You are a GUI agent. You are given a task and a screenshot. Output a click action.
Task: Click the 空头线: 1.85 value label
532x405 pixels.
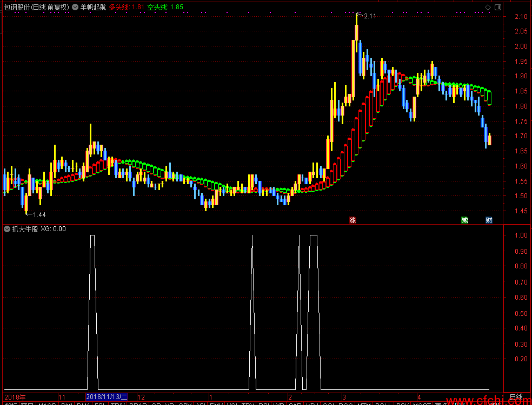coord(165,7)
